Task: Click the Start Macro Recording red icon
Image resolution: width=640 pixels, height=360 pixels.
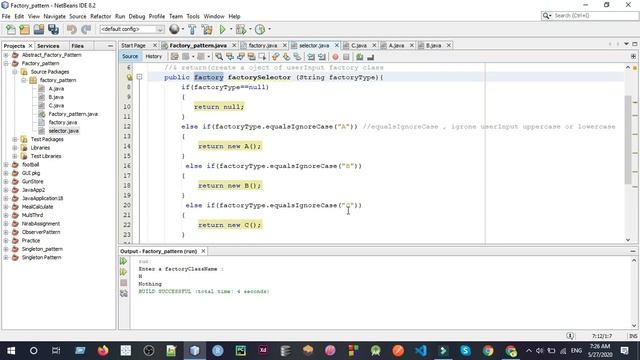Action: coord(336,57)
